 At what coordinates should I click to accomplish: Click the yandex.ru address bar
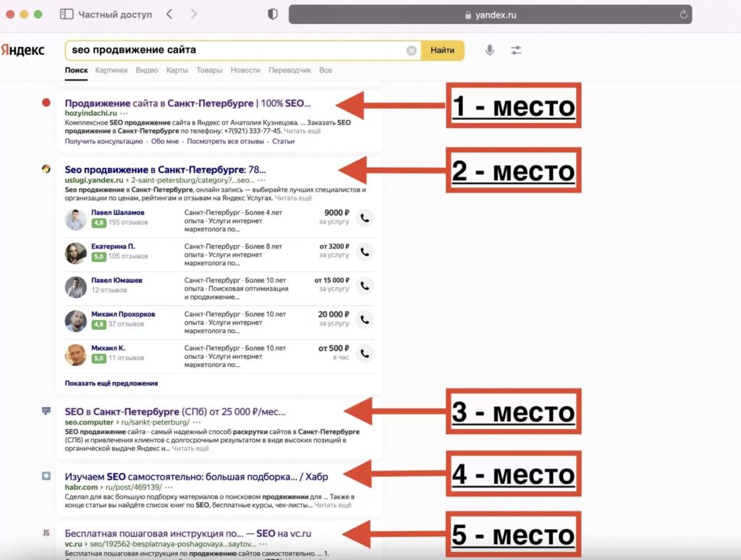click(490, 14)
